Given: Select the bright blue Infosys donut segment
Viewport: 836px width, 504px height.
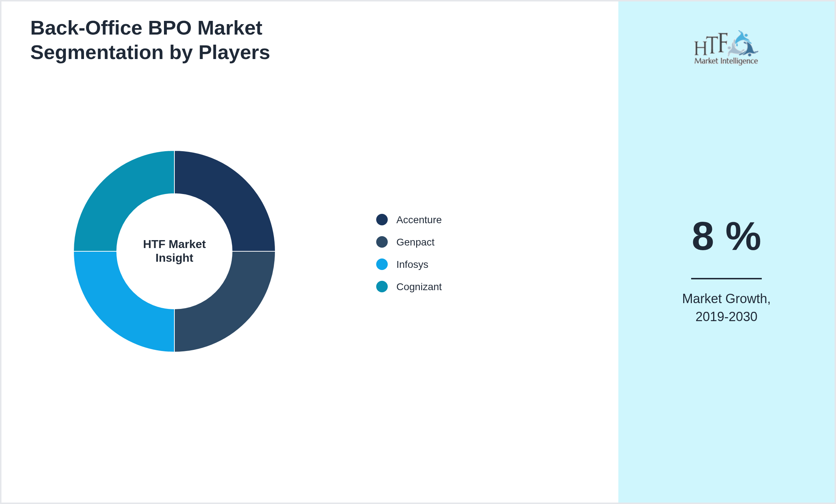Looking at the screenshot, I should [118, 307].
